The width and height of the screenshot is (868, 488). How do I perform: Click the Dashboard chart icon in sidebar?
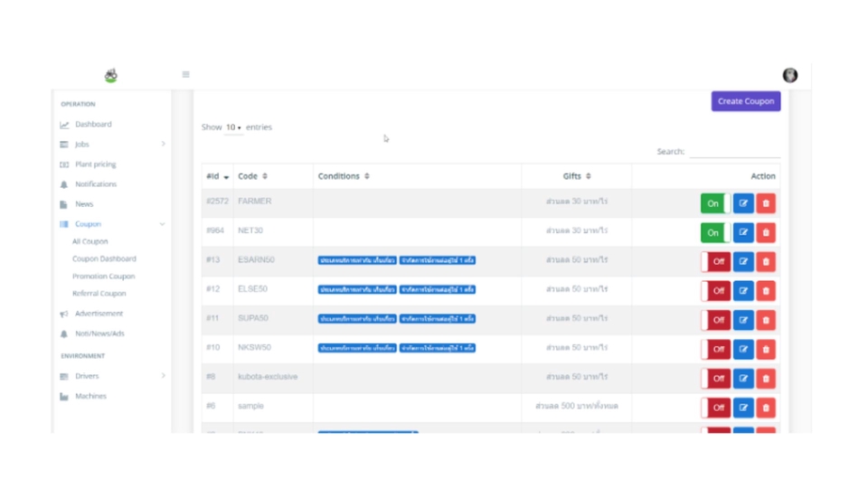point(64,125)
